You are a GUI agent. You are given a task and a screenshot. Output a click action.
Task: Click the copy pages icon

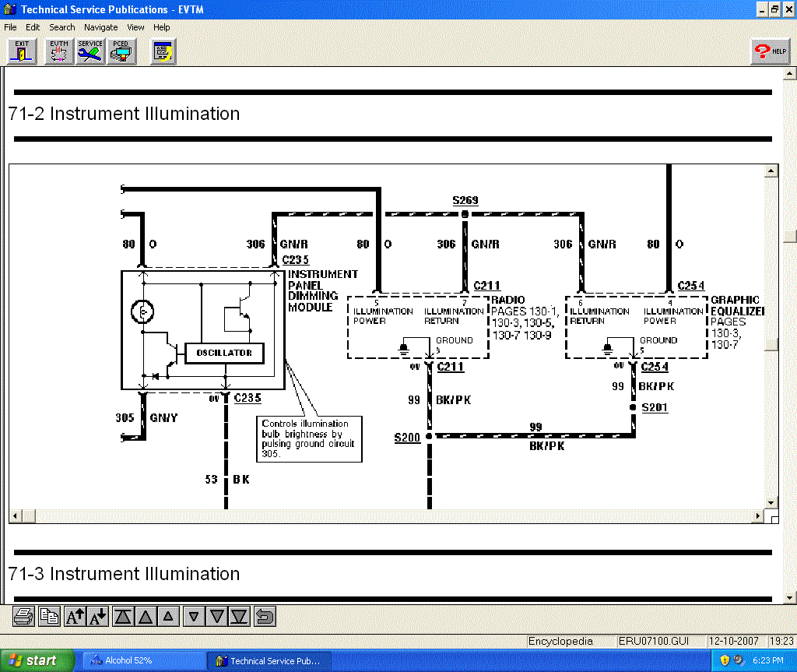pyautogui.click(x=49, y=617)
